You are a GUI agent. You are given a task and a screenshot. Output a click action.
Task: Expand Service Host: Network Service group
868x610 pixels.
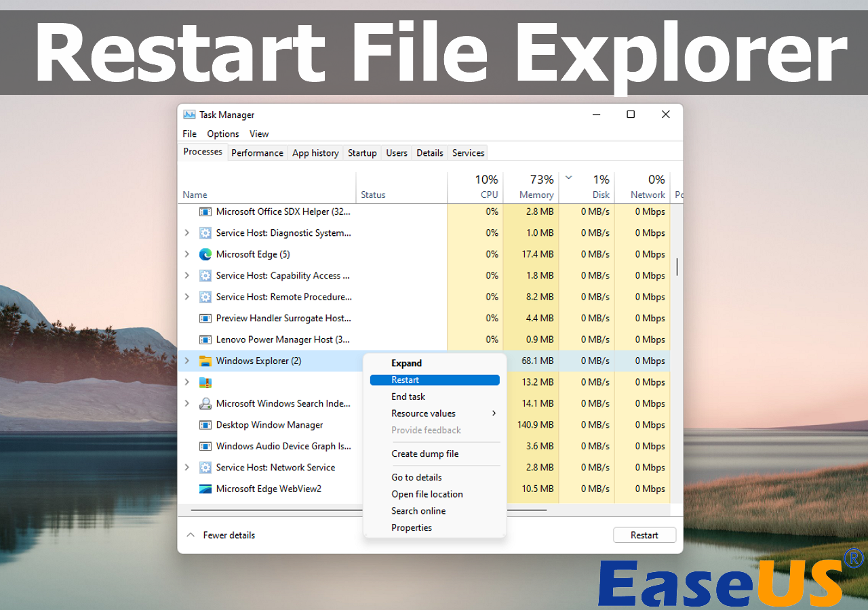(187, 468)
